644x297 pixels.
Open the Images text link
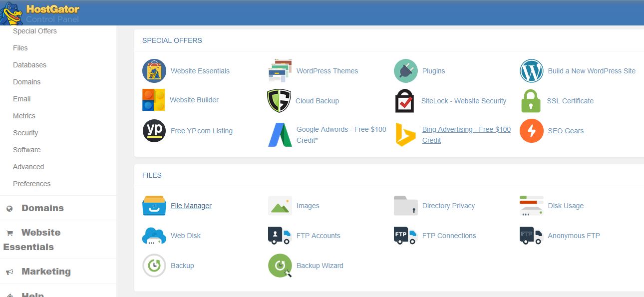(x=308, y=206)
